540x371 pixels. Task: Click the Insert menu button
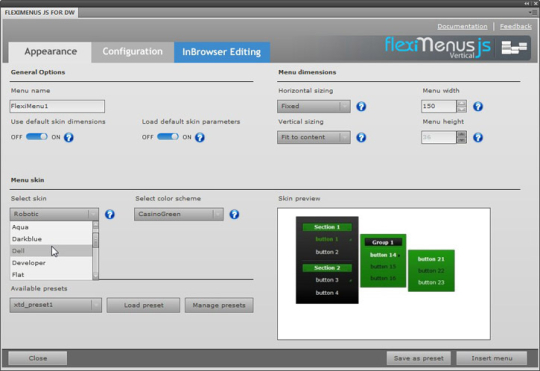(x=491, y=358)
